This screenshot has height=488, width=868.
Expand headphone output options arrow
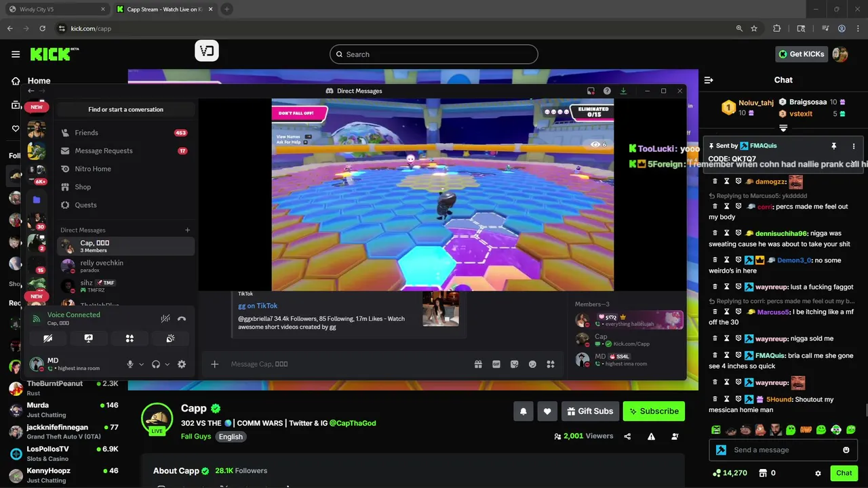click(x=167, y=364)
